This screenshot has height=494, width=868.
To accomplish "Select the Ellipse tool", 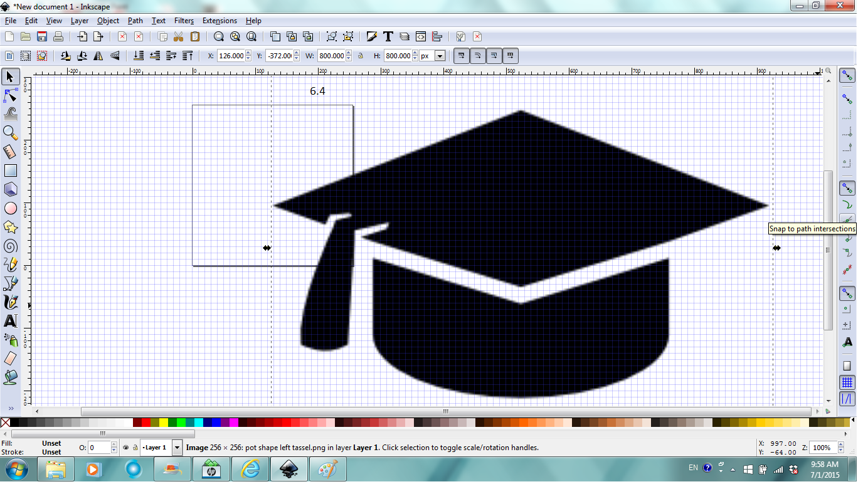I will (10, 208).
